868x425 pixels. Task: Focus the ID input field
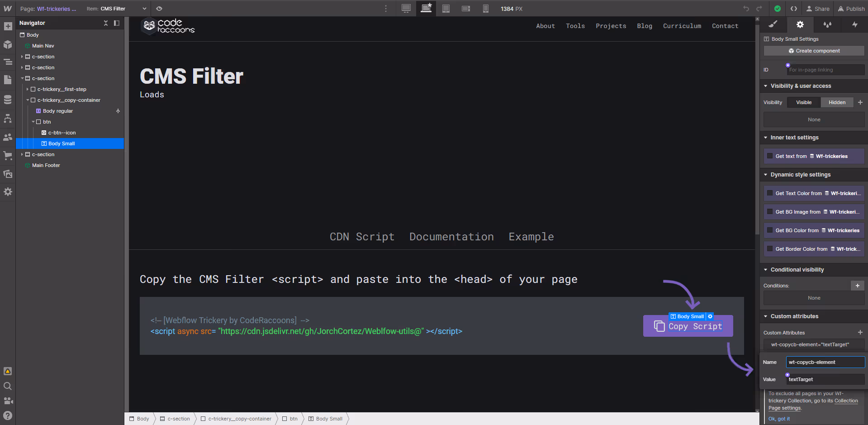(x=825, y=70)
